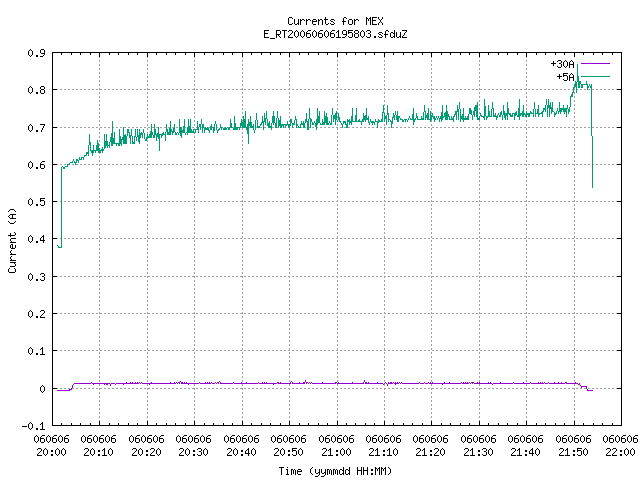Click the 'Time (yymmdd HH:MM)' x-axis label
Image resolution: width=640 pixels, height=480 pixels.
click(335, 471)
